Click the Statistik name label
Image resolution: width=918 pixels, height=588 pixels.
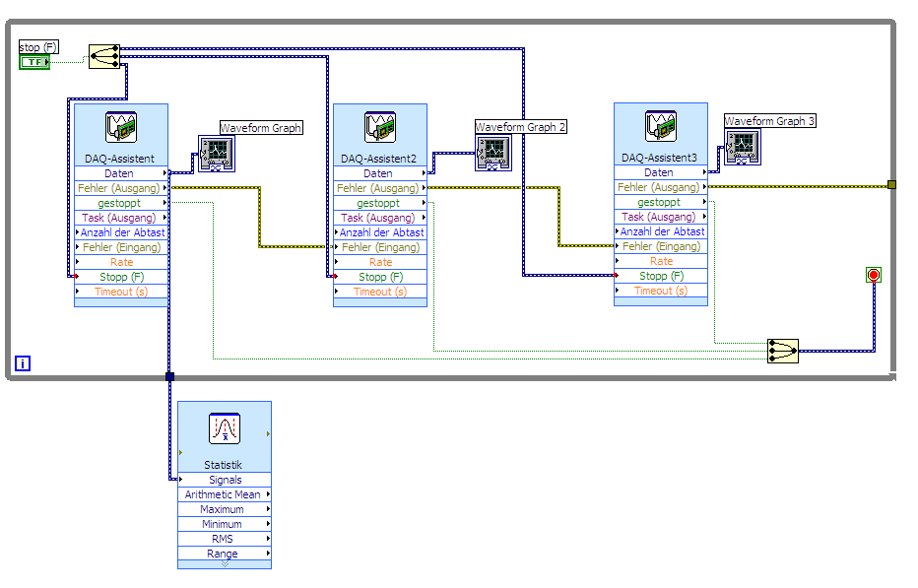pos(223,465)
